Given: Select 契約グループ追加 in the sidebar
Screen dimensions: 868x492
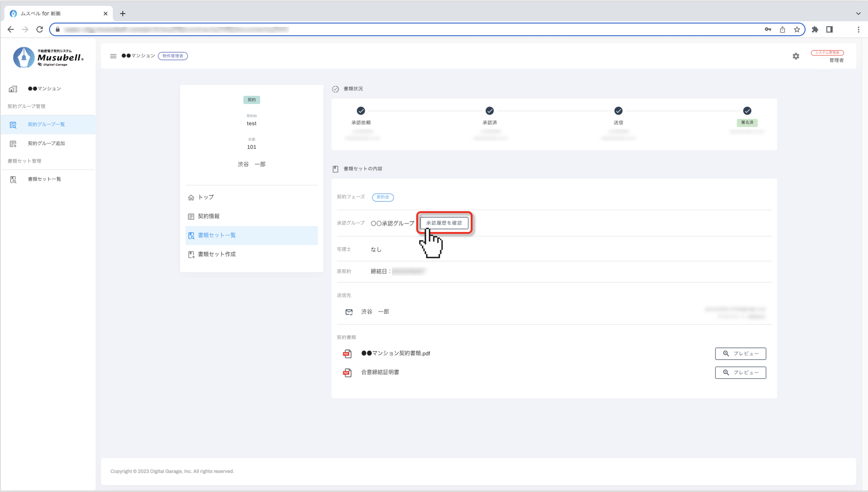Looking at the screenshot, I should point(46,143).
